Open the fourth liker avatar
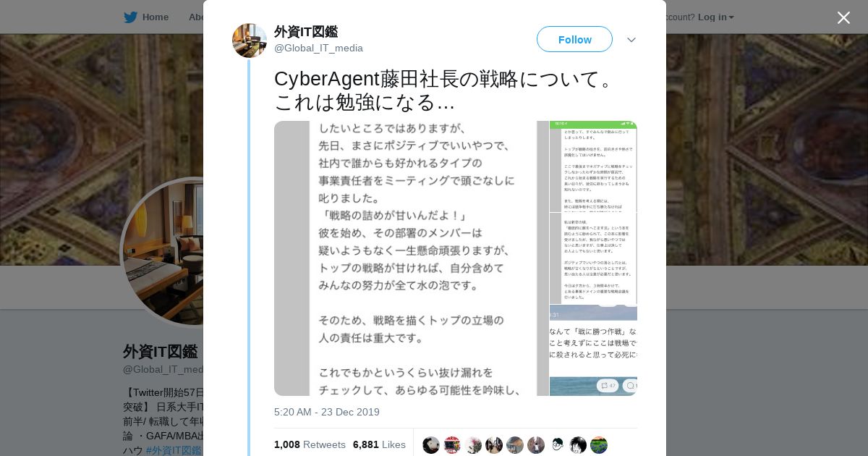The height and width of the screenshot is (456, 868). click(x=494, y=445)
